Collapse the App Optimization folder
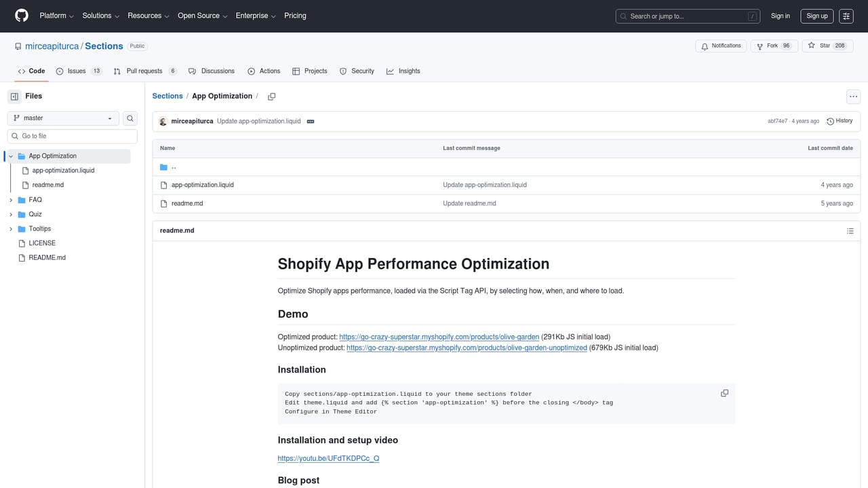 tap(10, 155)
